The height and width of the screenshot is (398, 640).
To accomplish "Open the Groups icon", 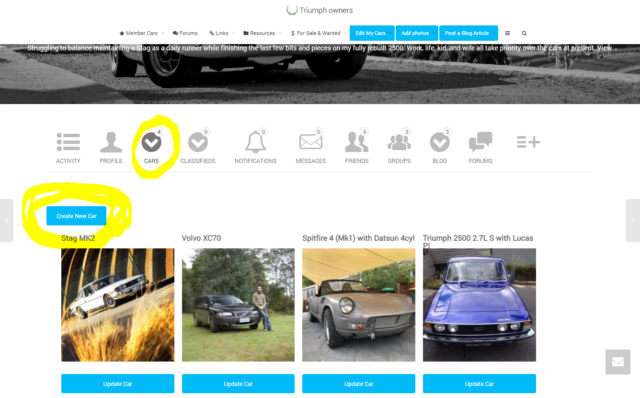I will 399,142.
